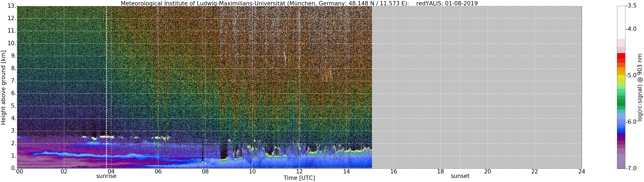The image size is (644, 182).
Task: Click the gray no-data region after 15 UTC
Action: tap(477, 87)
